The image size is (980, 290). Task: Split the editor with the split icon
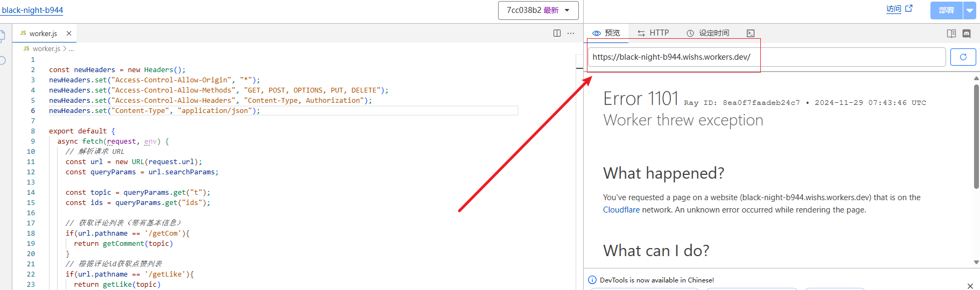pyautogui.click(x=557, y=33)
